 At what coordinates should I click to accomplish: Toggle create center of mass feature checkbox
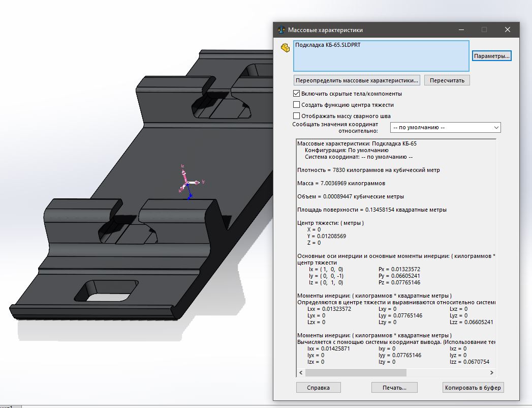click(x=296, y=105)
